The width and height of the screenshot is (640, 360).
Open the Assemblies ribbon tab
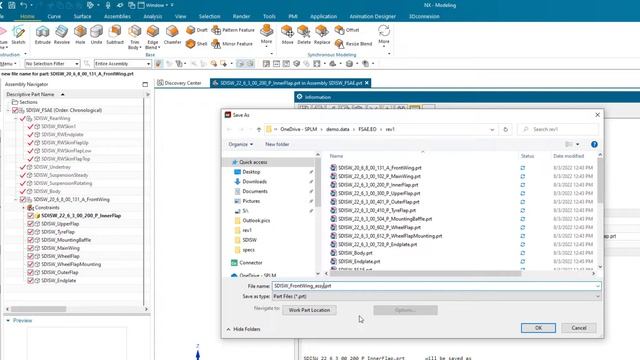[x=117, y=16]
